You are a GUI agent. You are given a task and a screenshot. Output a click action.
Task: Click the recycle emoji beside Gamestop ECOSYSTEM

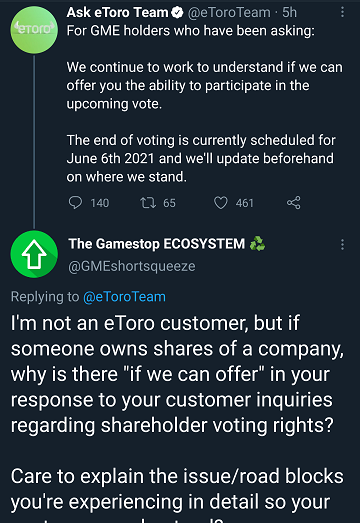coord(257,243)
